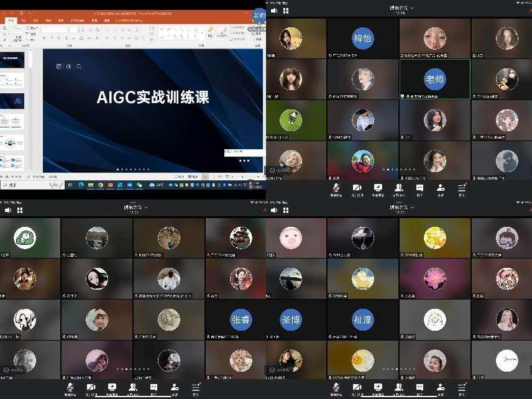This screenshot has width=532, height=399.
Task: Click the AIGC实战训练课 slide title
Action: 153,97
